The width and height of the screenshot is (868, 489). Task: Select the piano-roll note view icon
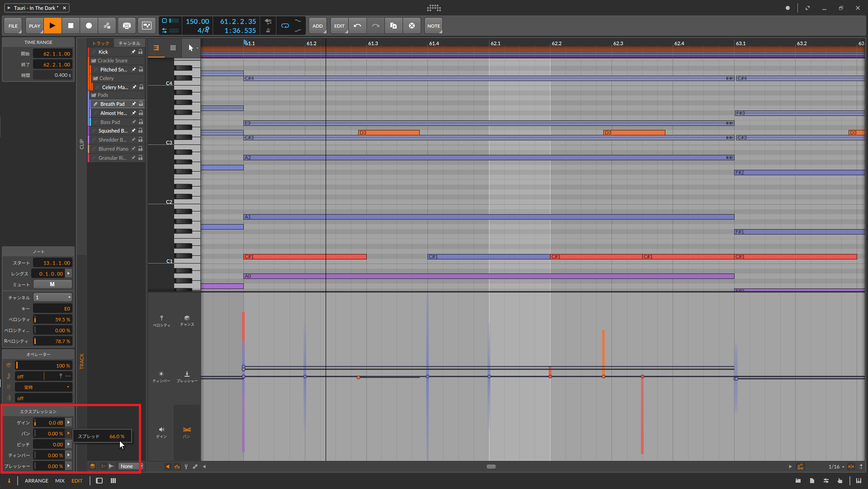(156, 48)
